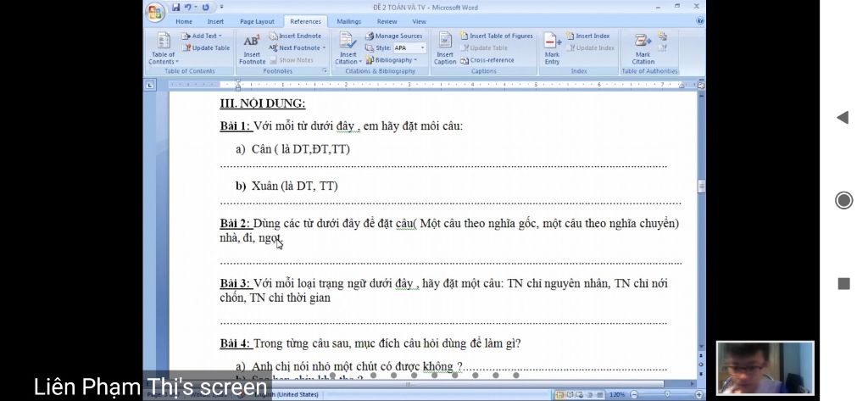The image size is (868, 401).
Task: Click the text "Bài 4:" in the document
Action: (236, 343)
